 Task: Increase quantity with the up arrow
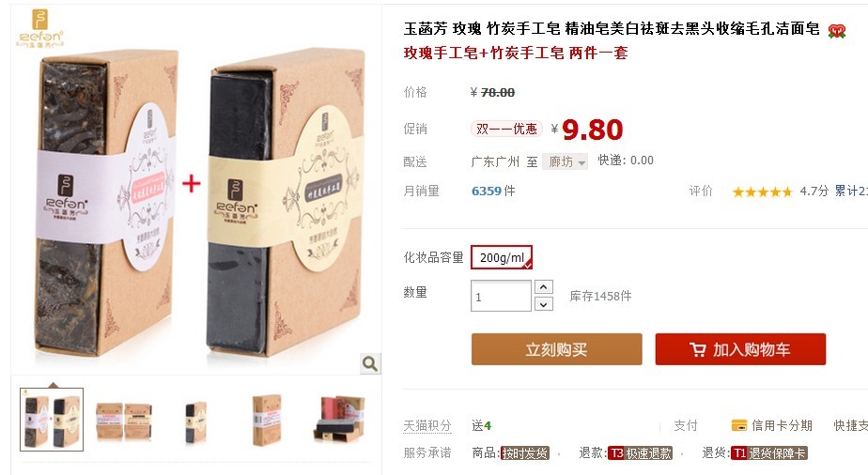(544, 287)
